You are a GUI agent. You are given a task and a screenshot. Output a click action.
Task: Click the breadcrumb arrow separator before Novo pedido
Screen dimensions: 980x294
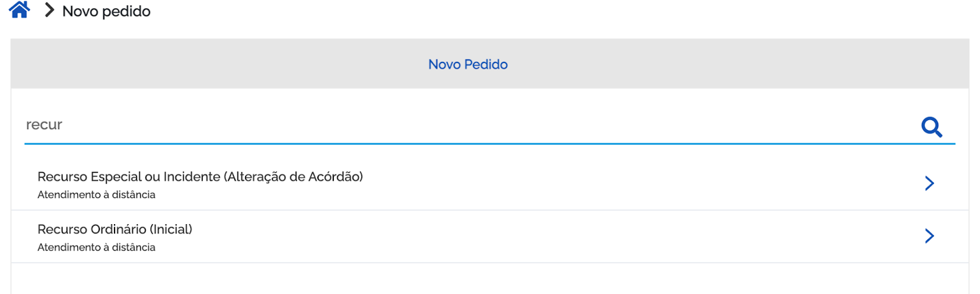pos(50,10)
